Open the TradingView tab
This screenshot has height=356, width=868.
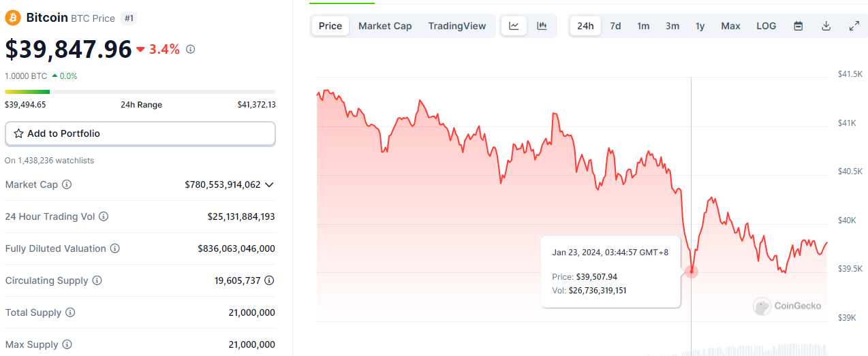click(457, 26)
